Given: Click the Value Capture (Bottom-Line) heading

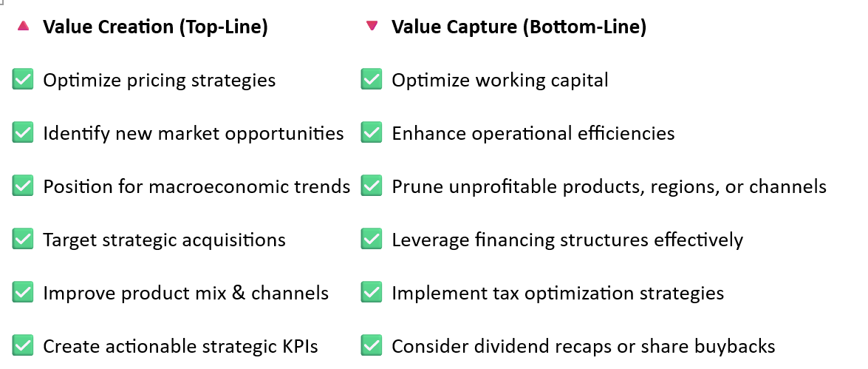Looking at the screenshot, I should coord(519,27).
